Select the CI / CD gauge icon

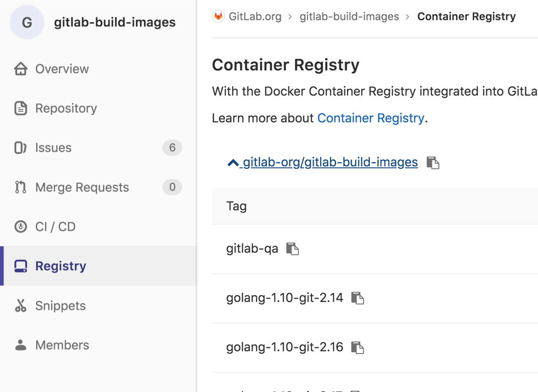click(x=20, y=226)
